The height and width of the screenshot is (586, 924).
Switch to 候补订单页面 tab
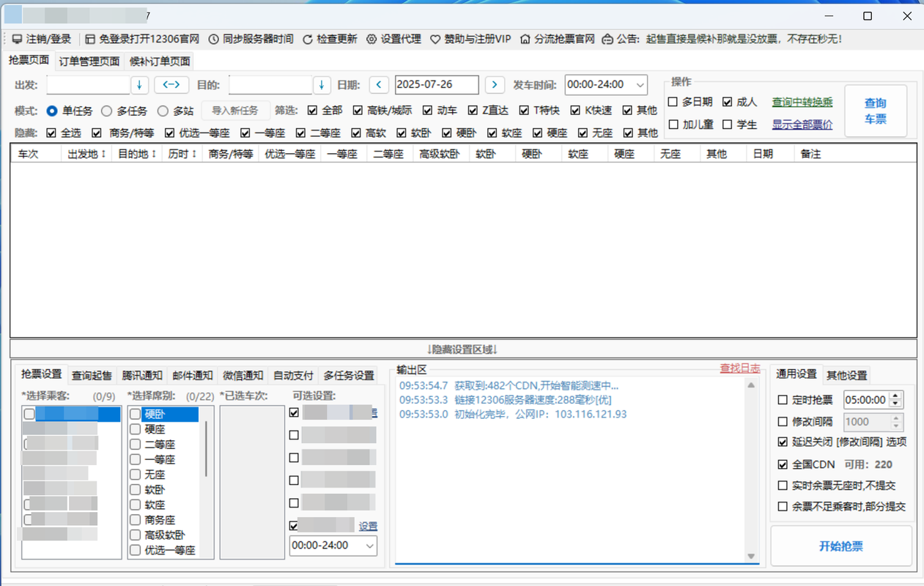point(160,62)
